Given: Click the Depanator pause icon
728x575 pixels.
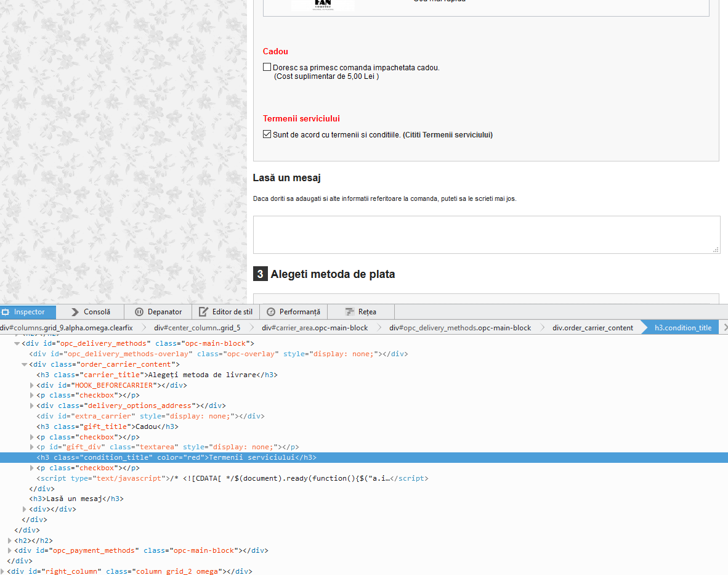Looking at the screenshot, I should (139, 312).
